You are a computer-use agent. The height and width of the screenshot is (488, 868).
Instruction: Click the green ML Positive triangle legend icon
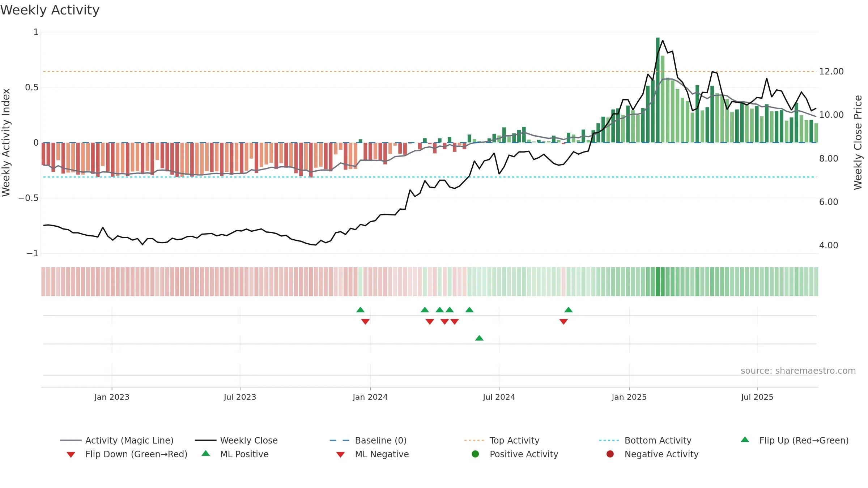[206, 453]
